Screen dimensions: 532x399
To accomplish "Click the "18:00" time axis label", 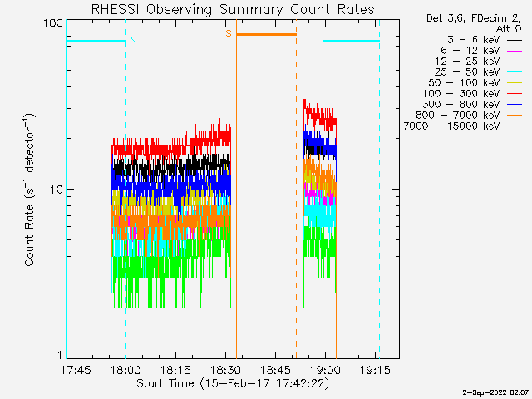I will coord(126,370).
